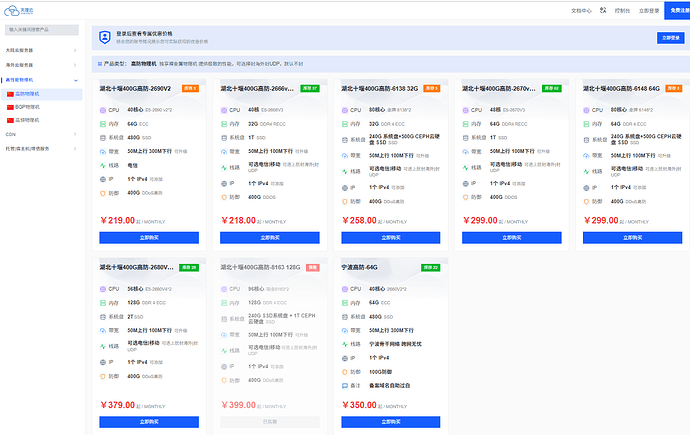690x435 pixels.
Task: Click the disabled sold-out button on 8163 card
Action: tap(270, 422)
